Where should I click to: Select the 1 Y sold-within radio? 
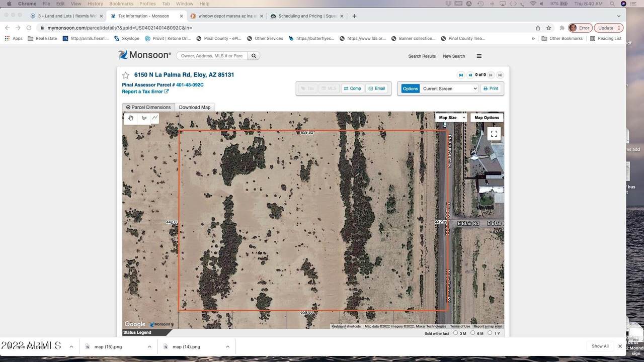pyautogui.click(x=490, y=333)
